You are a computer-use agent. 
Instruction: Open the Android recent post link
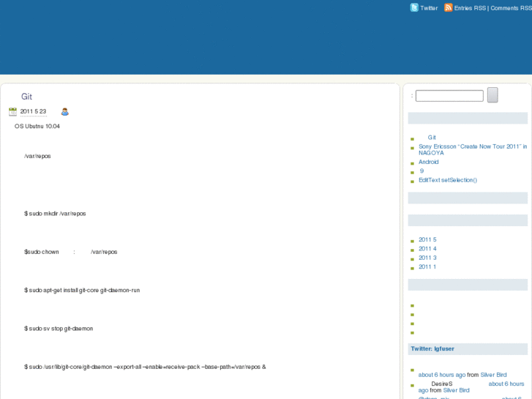429,162
